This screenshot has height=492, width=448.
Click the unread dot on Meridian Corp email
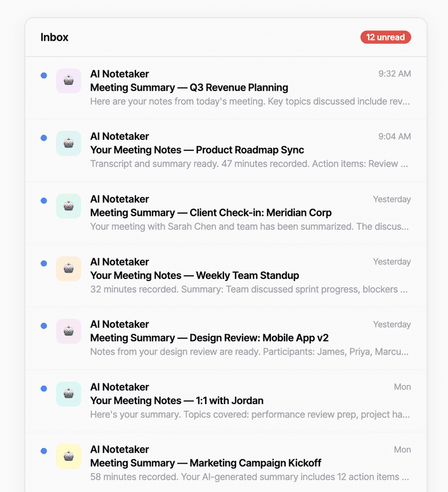(44, 201)
